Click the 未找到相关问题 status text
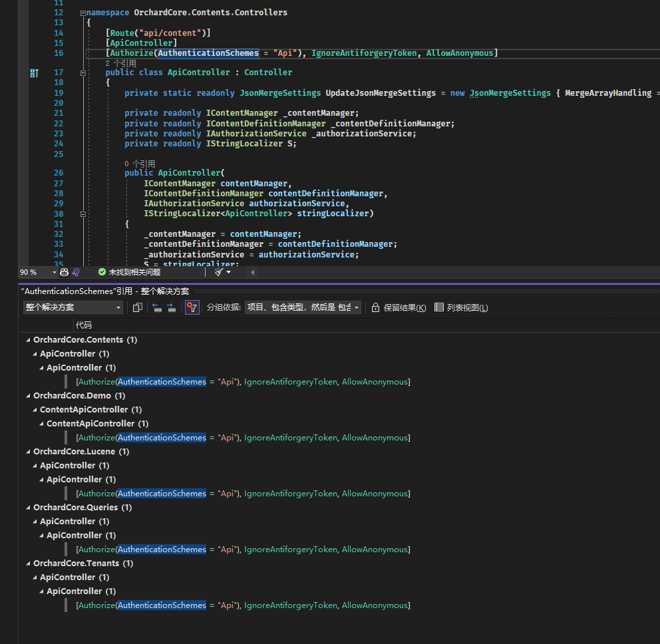 134,272
